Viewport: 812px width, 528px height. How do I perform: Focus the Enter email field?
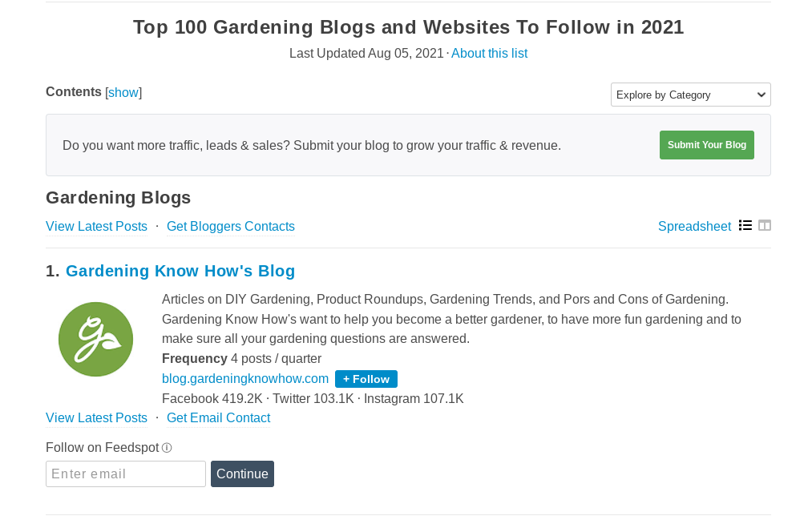pos(126,474)
